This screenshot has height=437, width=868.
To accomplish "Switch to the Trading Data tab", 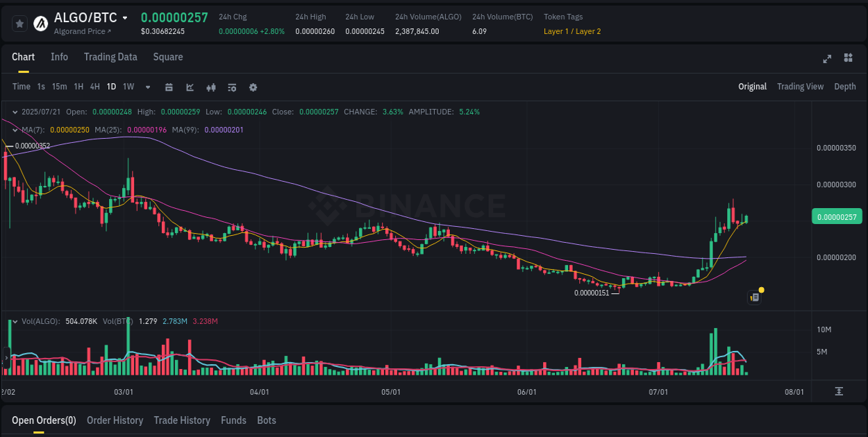I will click(110, 57).
